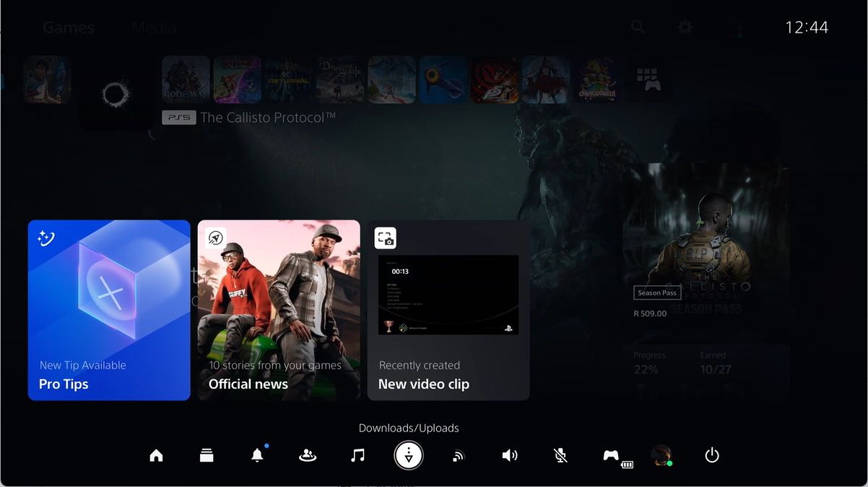Image resolution: width=868 pixels, height=487 pixels.
Task: Open Downloads/Uploads icon
Action: (x=409, y=455)
